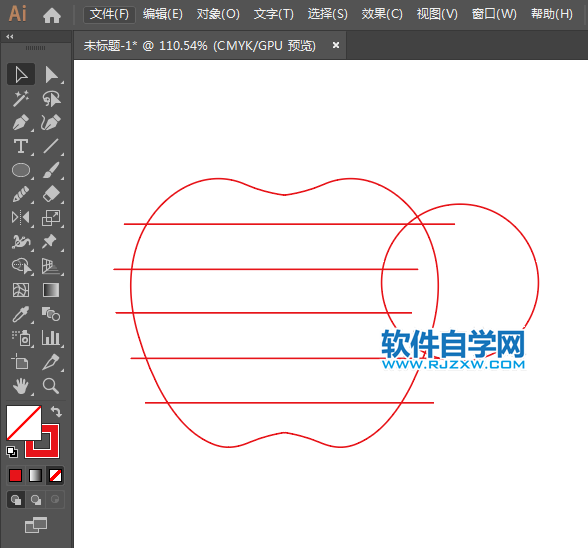588x548 pixels.
Task: Choose the Eraser tool
Action: click(51, 194)
